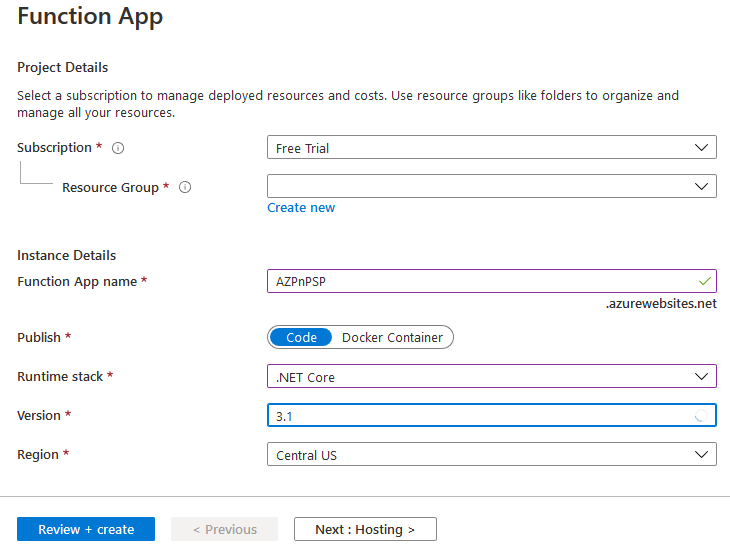Go to Next : Hosting step
The image size is (730, 548).
365,529
